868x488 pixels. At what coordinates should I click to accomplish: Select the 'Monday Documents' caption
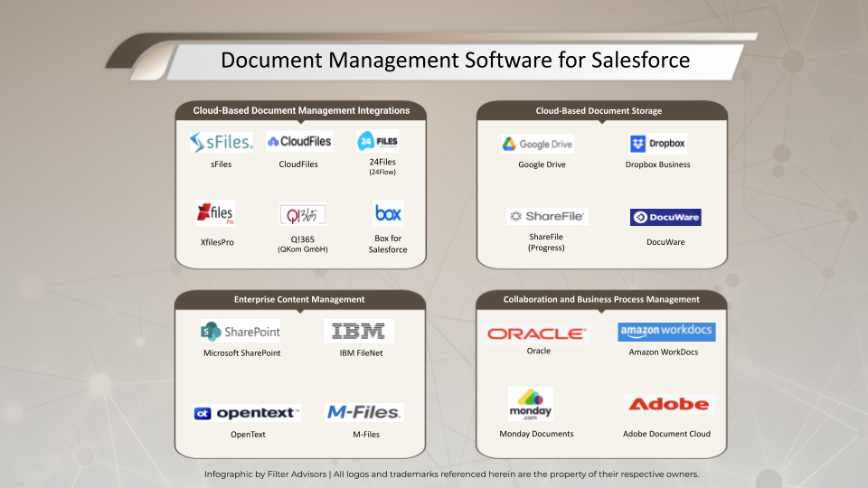pyautogui.click(x=536, y=434)
